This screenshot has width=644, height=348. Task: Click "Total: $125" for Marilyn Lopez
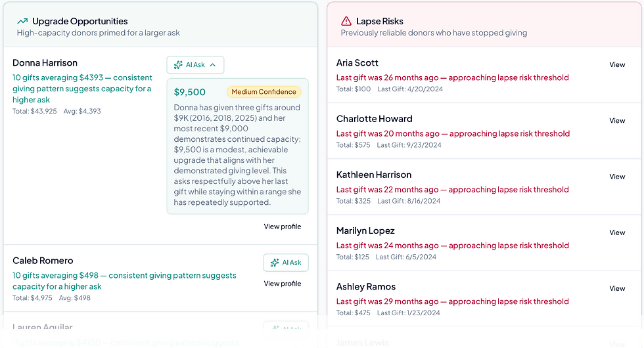click(x=352, y=257)
